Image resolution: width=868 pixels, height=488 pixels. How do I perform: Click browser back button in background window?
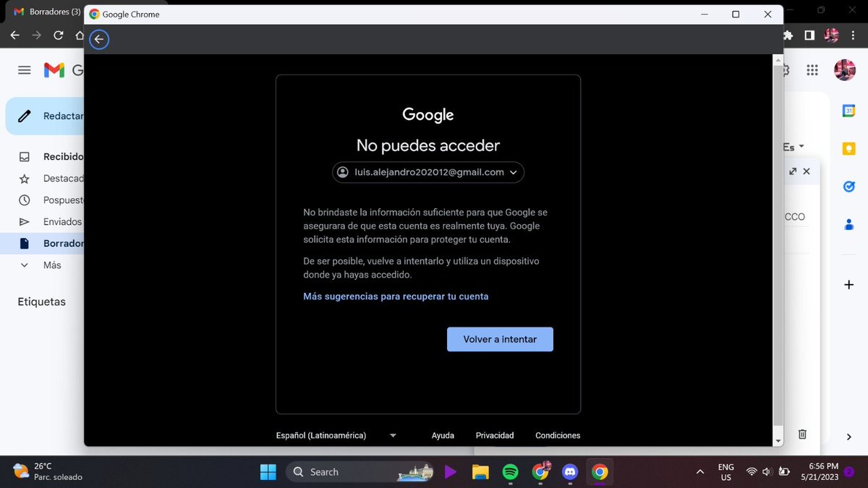point(15,35)
